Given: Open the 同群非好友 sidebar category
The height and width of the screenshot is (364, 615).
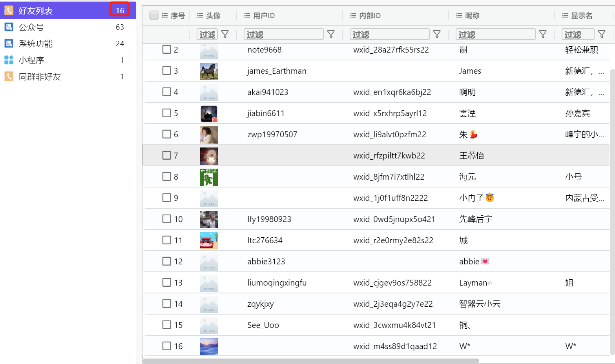Looking at the screenshot, I should [x=68, y=76].
